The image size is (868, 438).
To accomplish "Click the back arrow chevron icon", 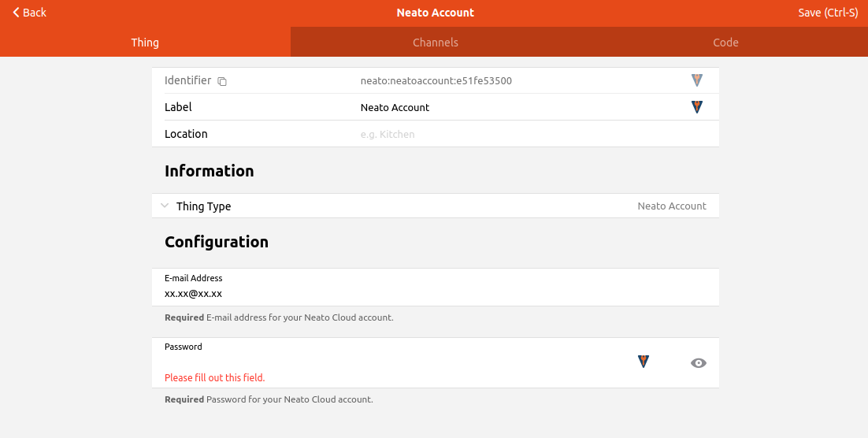I will [16, 13].
